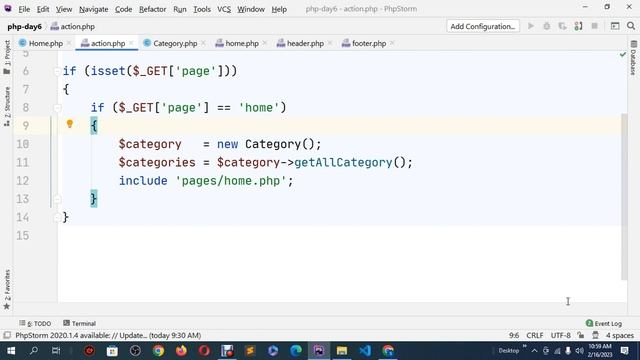Click the taskbar clock and date
This screenshot has width=640, height=360.
pyautogui.click(x=600, y=351)
